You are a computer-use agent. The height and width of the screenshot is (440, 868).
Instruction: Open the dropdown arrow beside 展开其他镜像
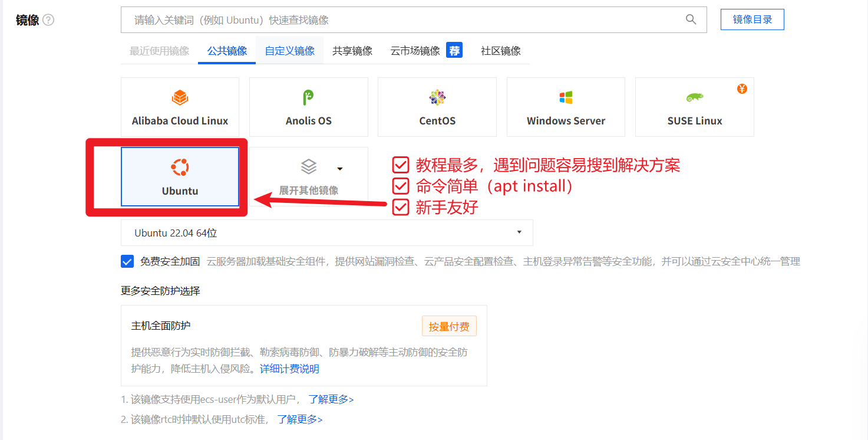[340, 169]
